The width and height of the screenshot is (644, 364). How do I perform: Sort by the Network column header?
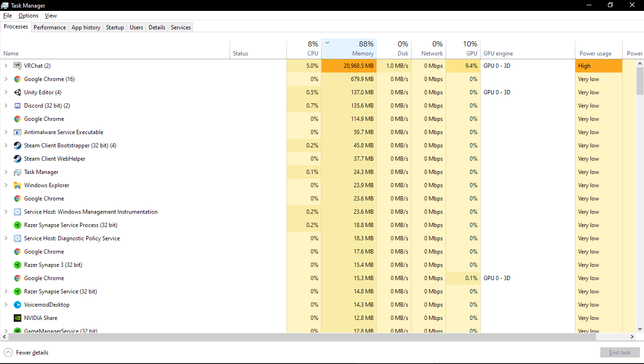tap(429, 49)
